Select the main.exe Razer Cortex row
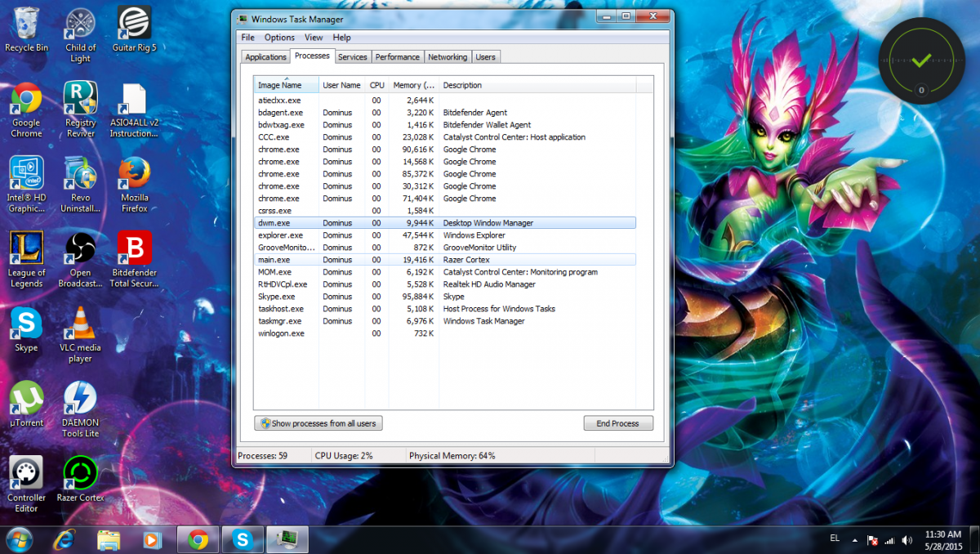The width and height of the screenshot is (980, 554). tap(445, 260)
